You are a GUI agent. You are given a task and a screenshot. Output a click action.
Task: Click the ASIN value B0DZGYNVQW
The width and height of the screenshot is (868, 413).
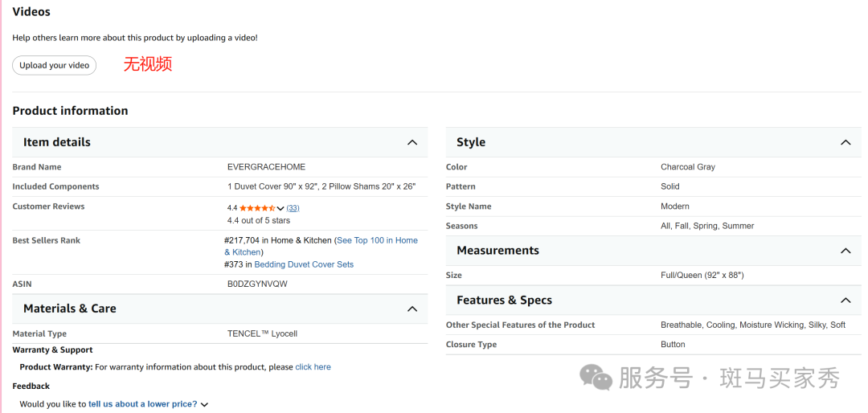[257, 284]
